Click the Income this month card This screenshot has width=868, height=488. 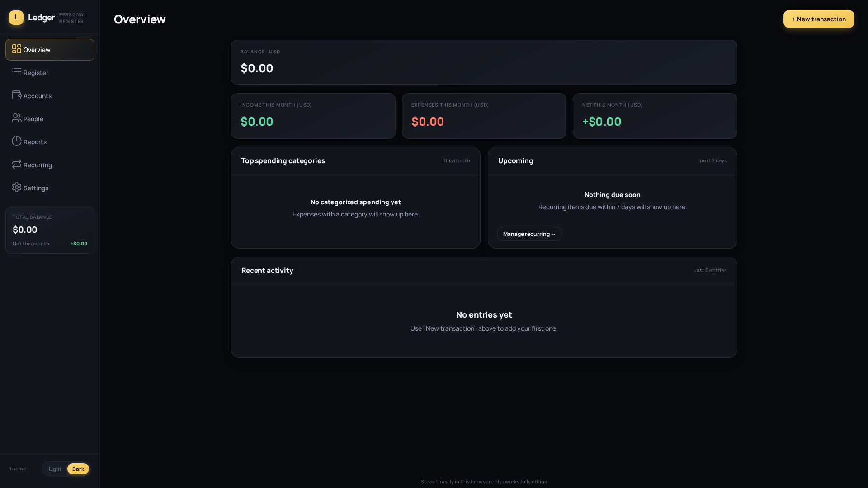(313, 116)
